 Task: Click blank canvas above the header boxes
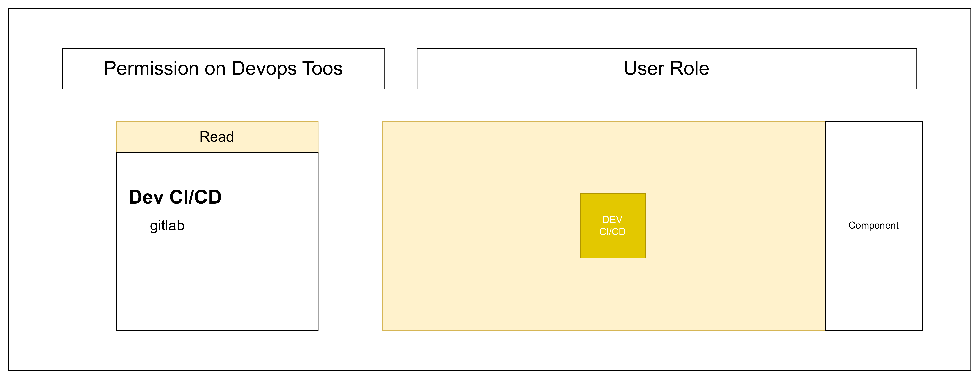tap(490, 29)
